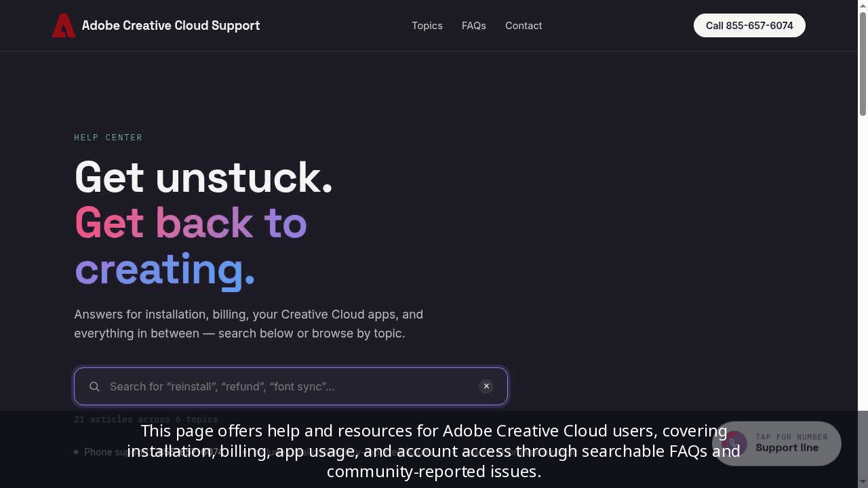Click the gradient "Get back to creating." headline
This screenshot has width=868, height=488.
coord(191,246)
